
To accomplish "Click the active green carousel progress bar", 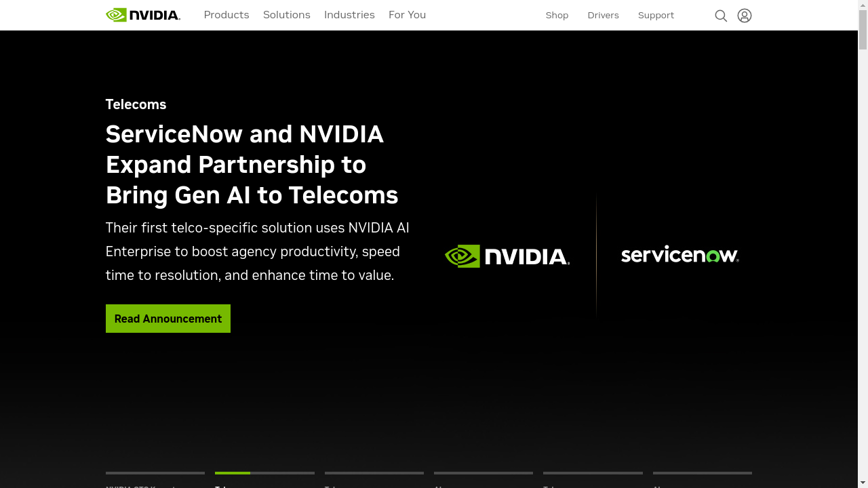I will coord(233,473).
